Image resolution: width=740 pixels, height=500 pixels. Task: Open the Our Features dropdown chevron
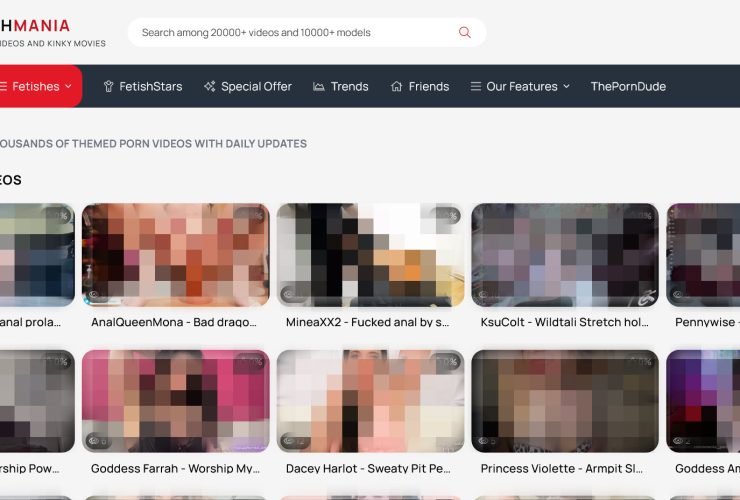566,87
